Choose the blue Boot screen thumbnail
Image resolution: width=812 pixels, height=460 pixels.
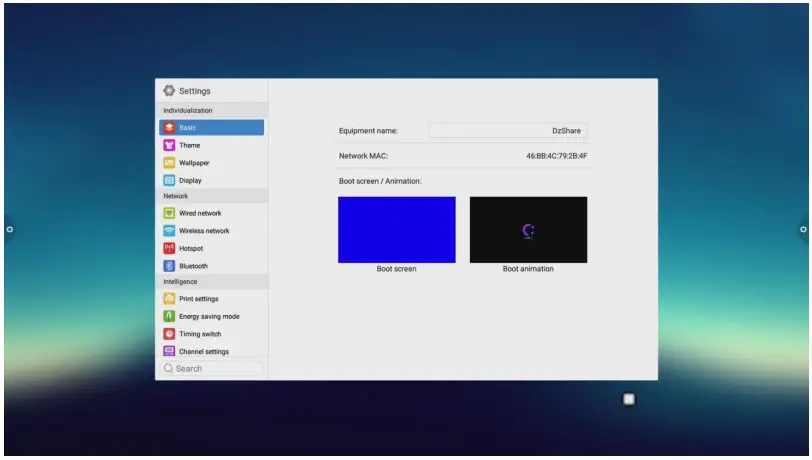[396, 230]
